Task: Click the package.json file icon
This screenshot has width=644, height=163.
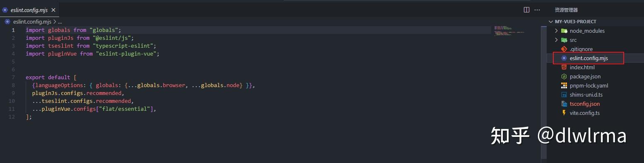Action: point(564,76)
